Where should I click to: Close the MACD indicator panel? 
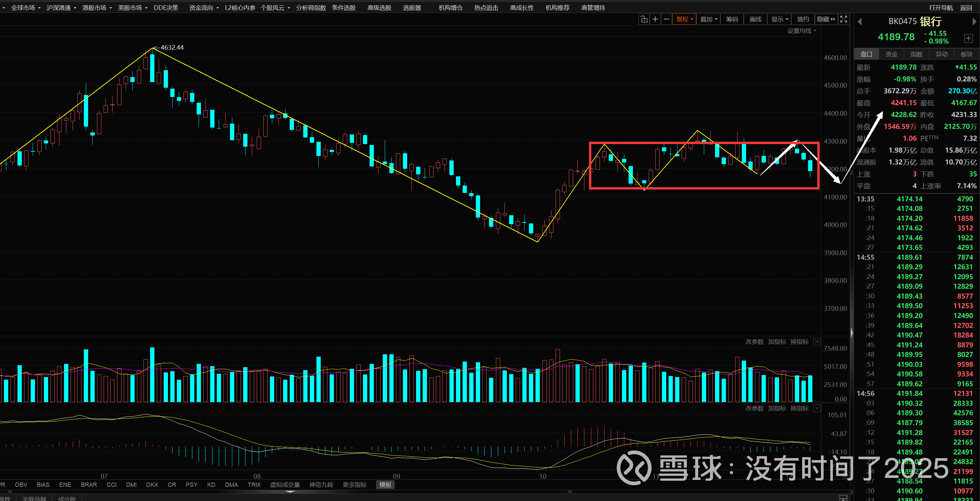click(x=816, y=408)
